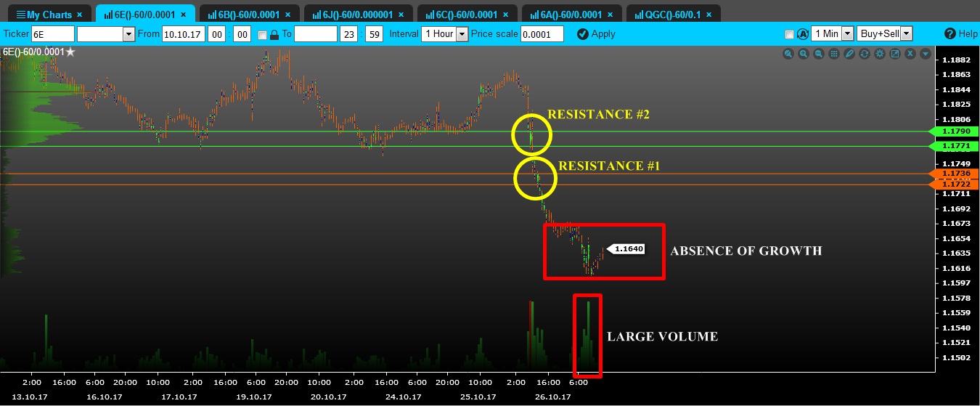Close the 6A()-60/0.0001 tab
This screenshot has width=980, height=406.
(x=611, y=15)
